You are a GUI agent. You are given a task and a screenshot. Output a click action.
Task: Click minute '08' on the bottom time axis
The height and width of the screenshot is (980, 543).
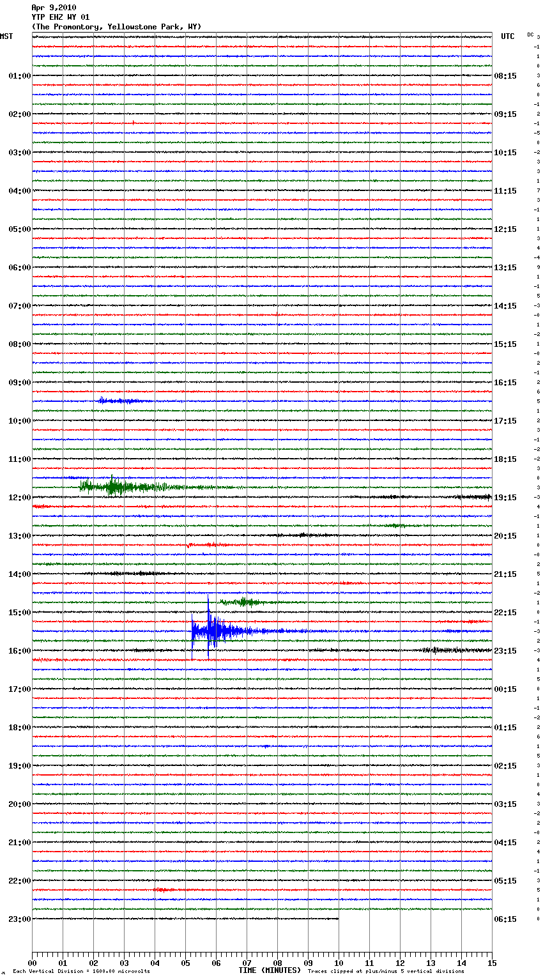click(277, 963)
